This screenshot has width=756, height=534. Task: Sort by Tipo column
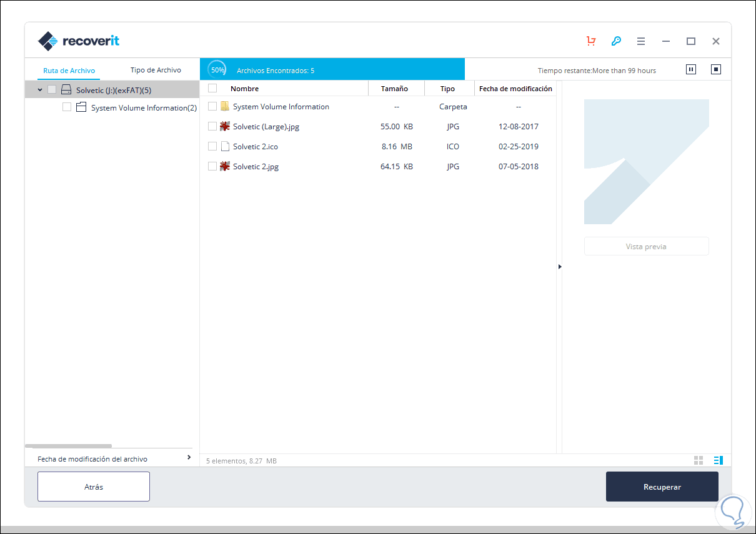pyautogui.click(x=447, y=89)
